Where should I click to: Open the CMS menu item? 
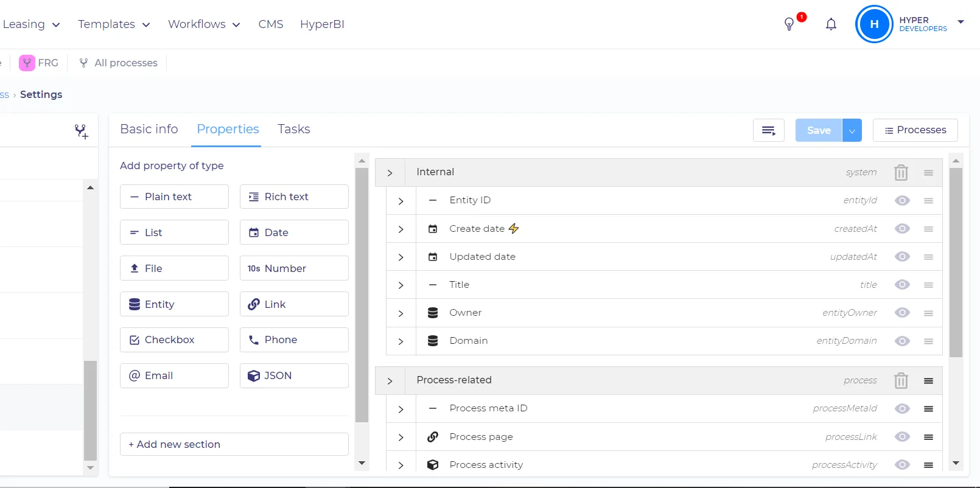coord(271,24)
